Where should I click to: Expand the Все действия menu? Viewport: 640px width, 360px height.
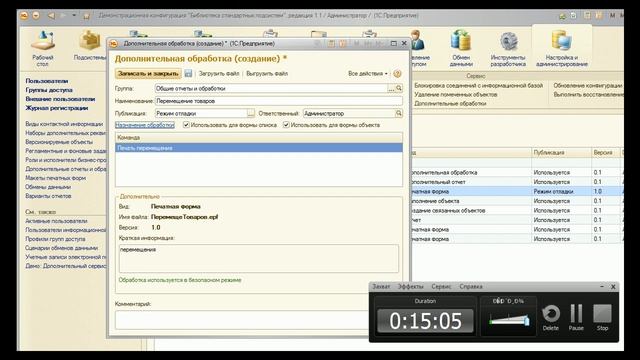(x=368, y=73)
